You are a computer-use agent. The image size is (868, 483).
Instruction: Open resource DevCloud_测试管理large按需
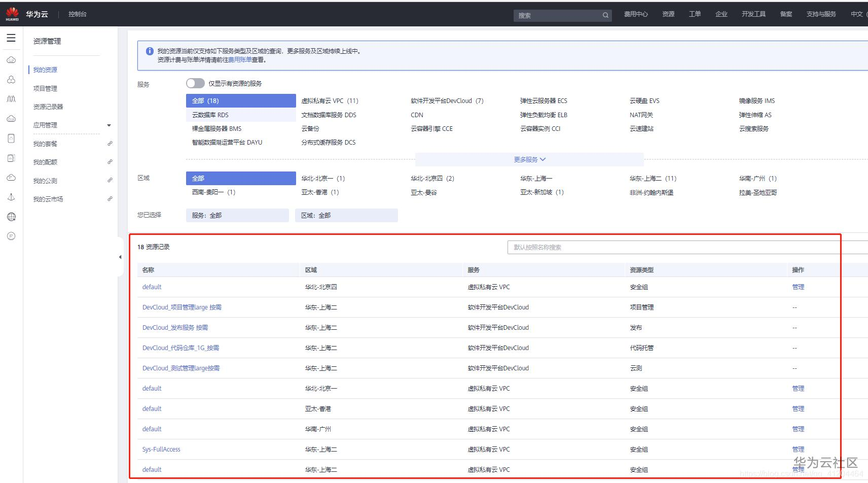(181, 368)
